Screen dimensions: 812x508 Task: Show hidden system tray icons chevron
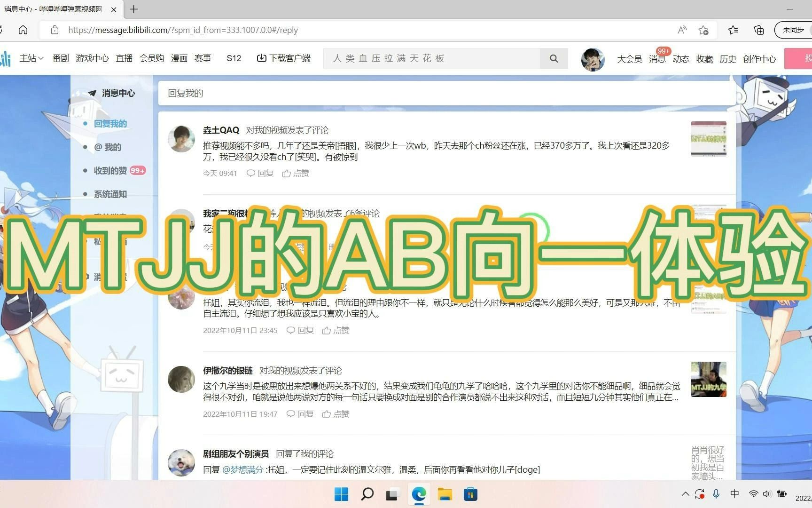click(x=685, y=494)
